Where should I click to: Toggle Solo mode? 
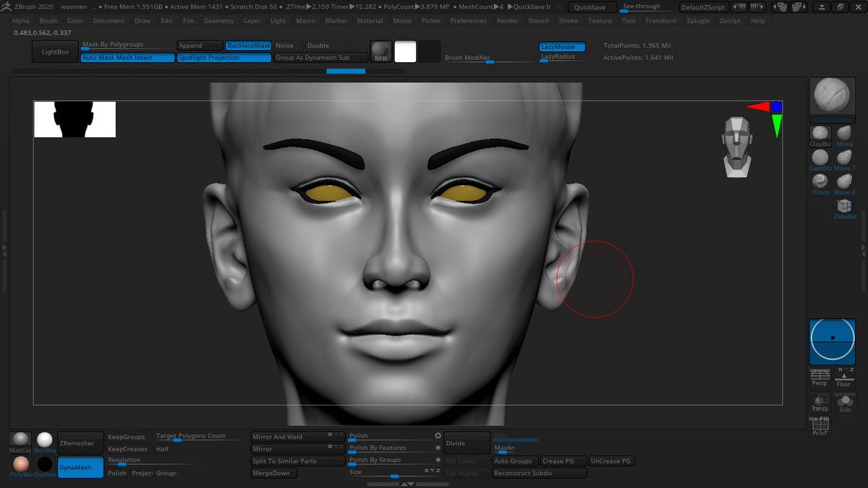pos(844,403)
